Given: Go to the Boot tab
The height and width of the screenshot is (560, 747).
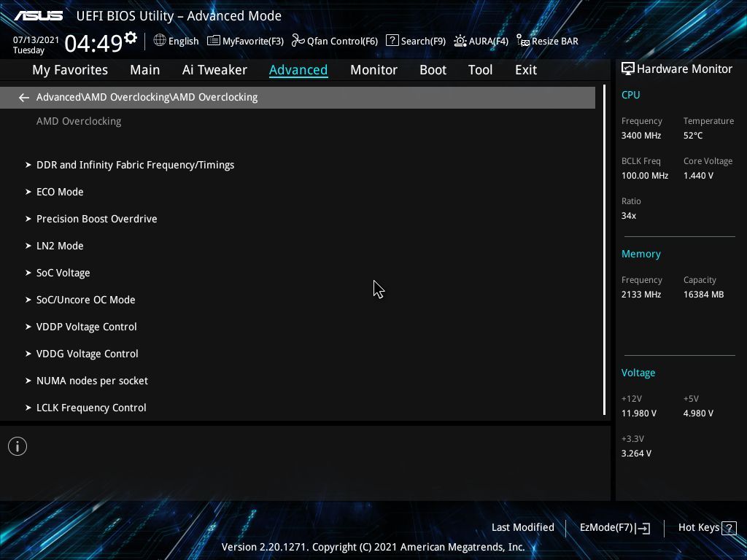Looking at the screenshot, I should [433, 70].
